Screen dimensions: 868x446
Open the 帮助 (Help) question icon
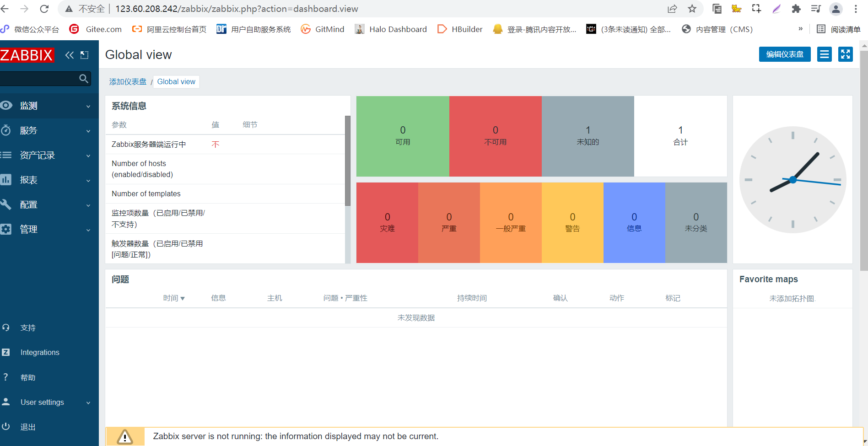point(6,376)
